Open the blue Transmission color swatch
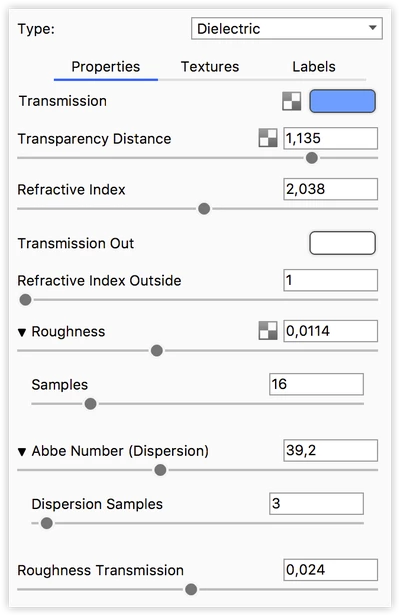Viewport: 400px width, 616px height. (342, 101)
